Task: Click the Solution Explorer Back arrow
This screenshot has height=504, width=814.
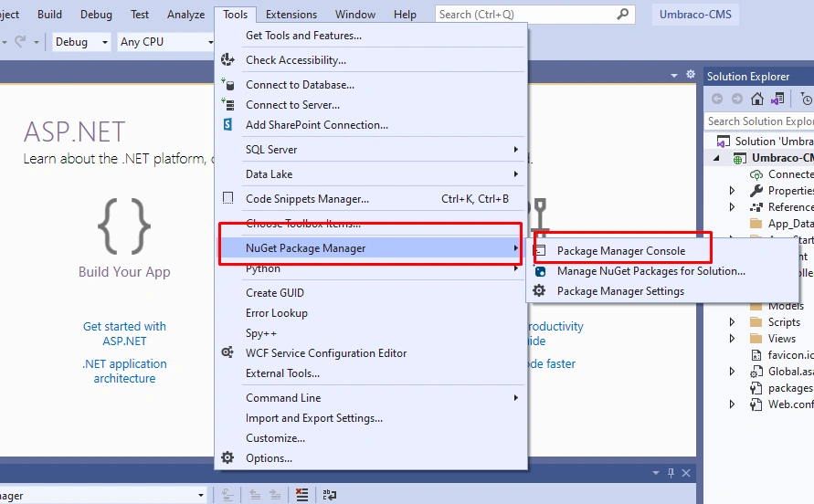Action: 717,99
